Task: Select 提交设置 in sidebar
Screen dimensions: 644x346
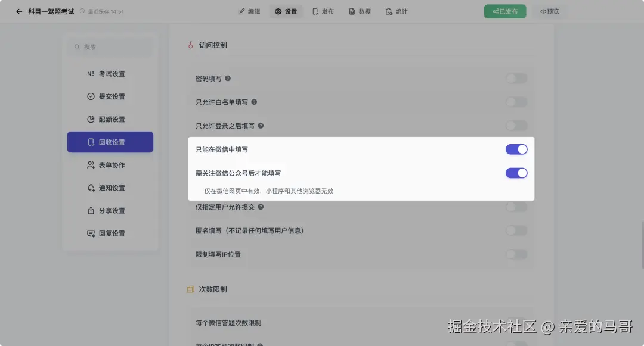Action: coord(110,96)
